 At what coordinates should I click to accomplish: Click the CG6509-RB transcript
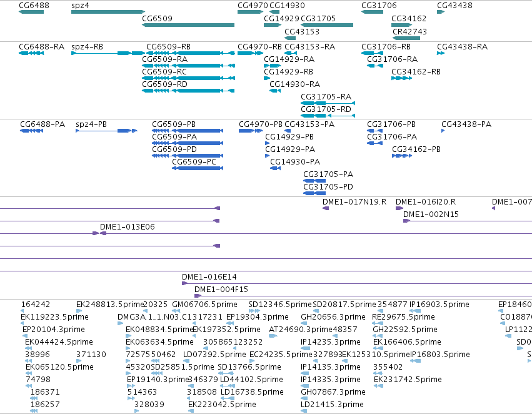pos(190,53)
